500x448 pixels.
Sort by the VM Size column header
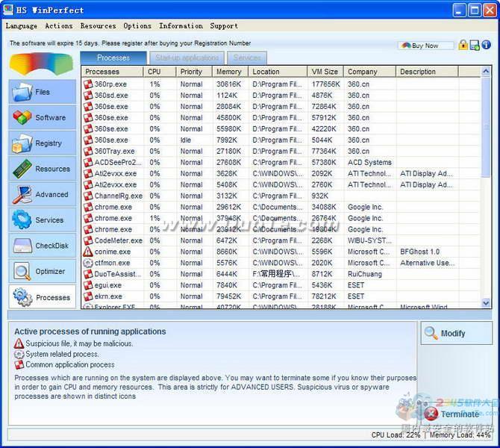pos(325,72)
